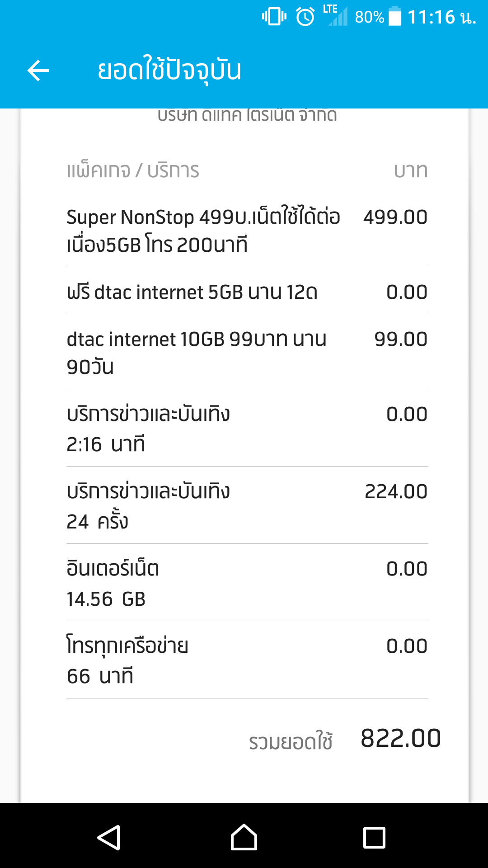Tap the แพ็คเกจ / บริการ column header
The image size is (488, 868).
click(133, 171)
